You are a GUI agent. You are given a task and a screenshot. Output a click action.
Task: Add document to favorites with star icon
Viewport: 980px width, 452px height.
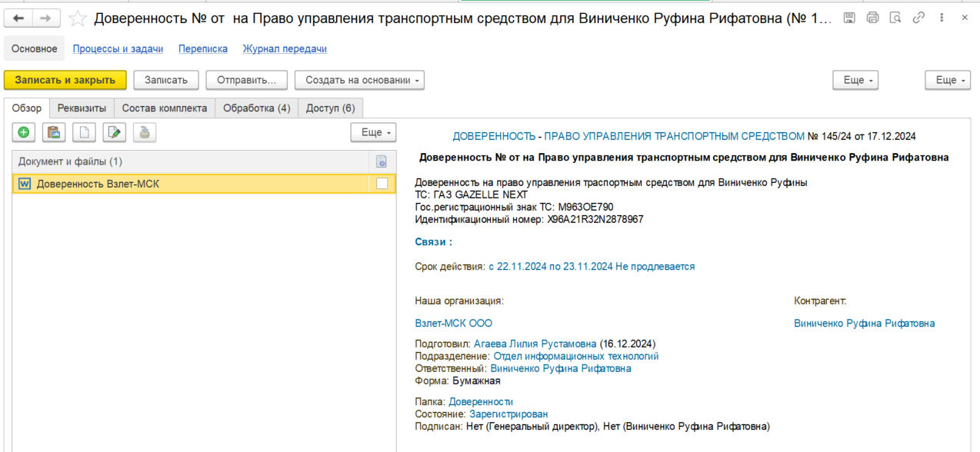[78, 18]
